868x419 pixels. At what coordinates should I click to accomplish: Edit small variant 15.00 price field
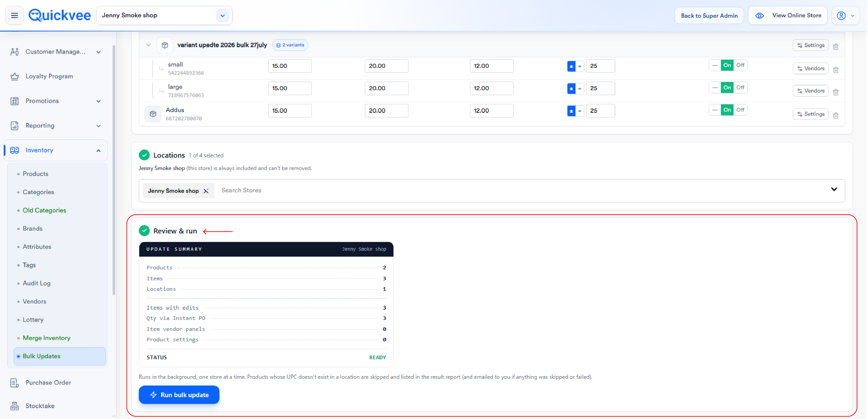click(x=290, y=66)
